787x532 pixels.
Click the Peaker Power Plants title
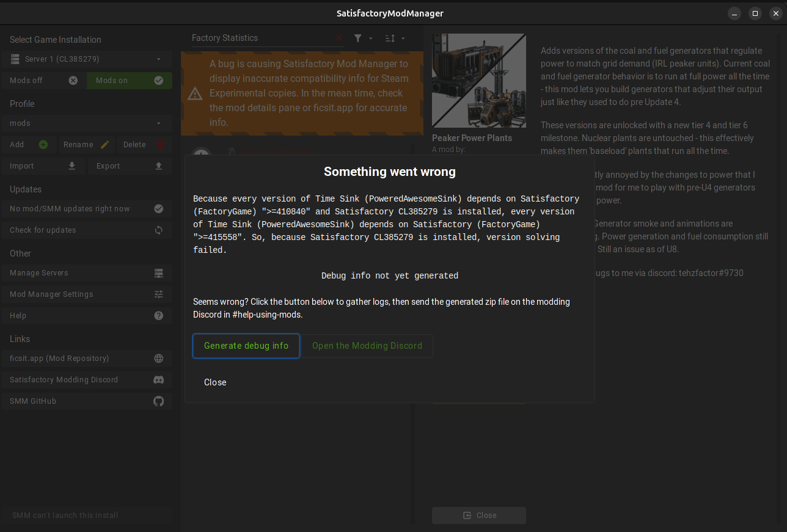click(x=472, y=138)
